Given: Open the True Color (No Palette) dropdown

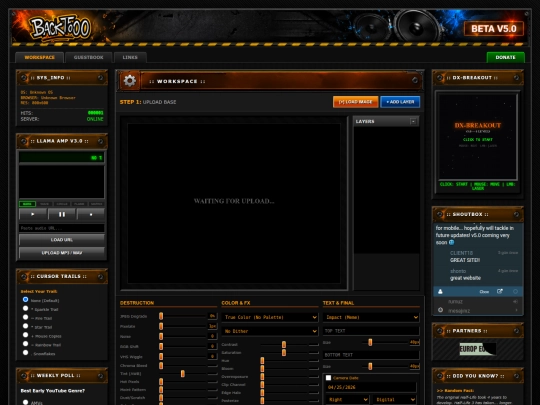Looking at the screenshot, I should [x=270, y=317].
